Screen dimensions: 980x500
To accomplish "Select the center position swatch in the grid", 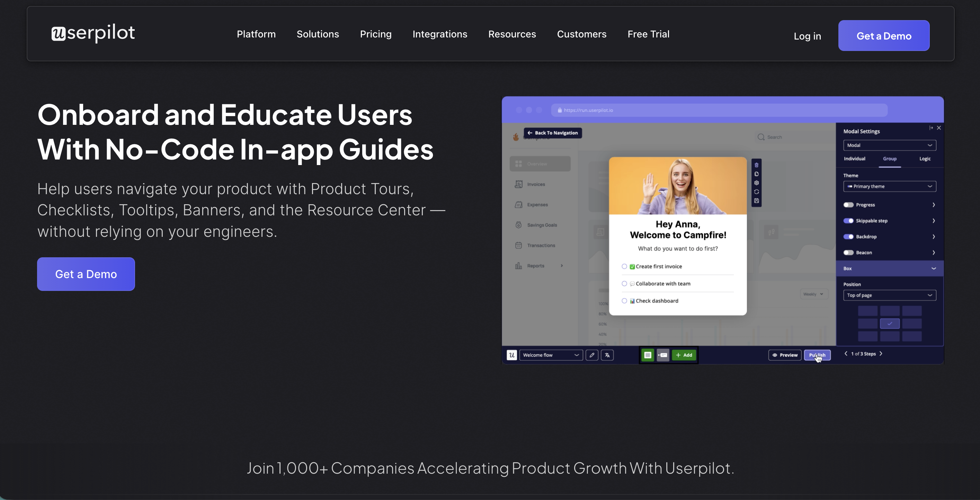I will (x=890, y=323).
